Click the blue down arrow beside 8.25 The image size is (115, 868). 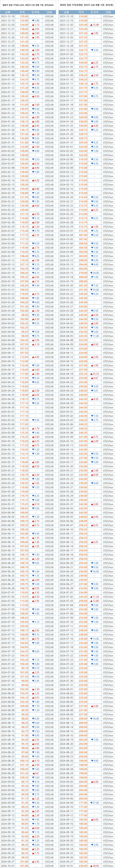pos(32,256)
